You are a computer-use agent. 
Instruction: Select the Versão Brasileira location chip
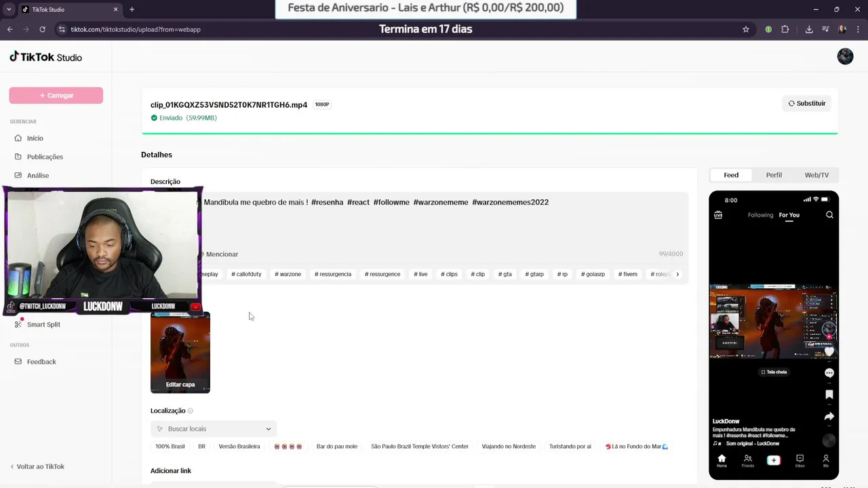[239, 447]
